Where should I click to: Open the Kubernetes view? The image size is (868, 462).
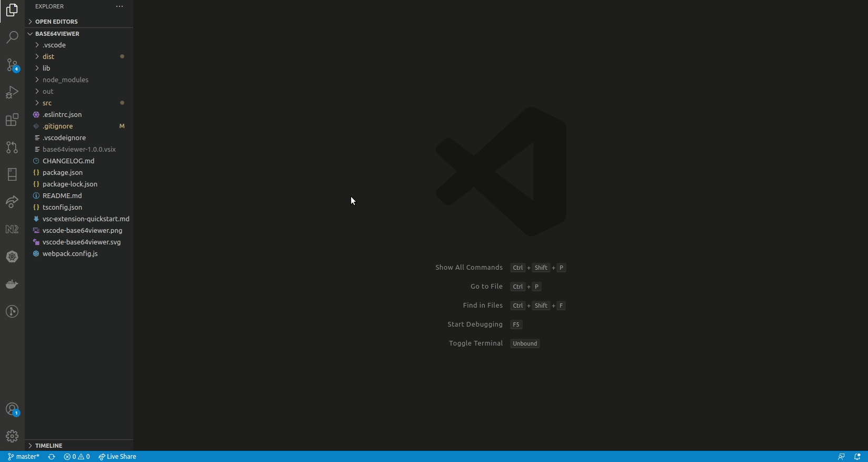point(12,257)
